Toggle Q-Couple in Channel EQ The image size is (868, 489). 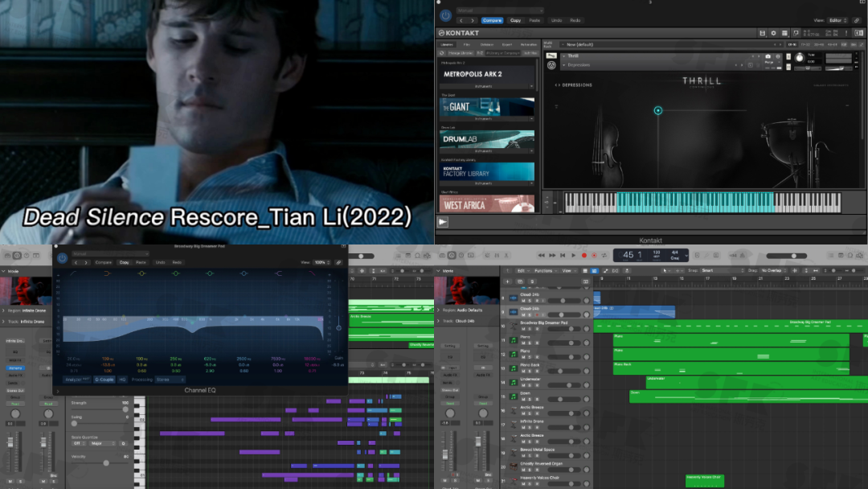point(104,380)
